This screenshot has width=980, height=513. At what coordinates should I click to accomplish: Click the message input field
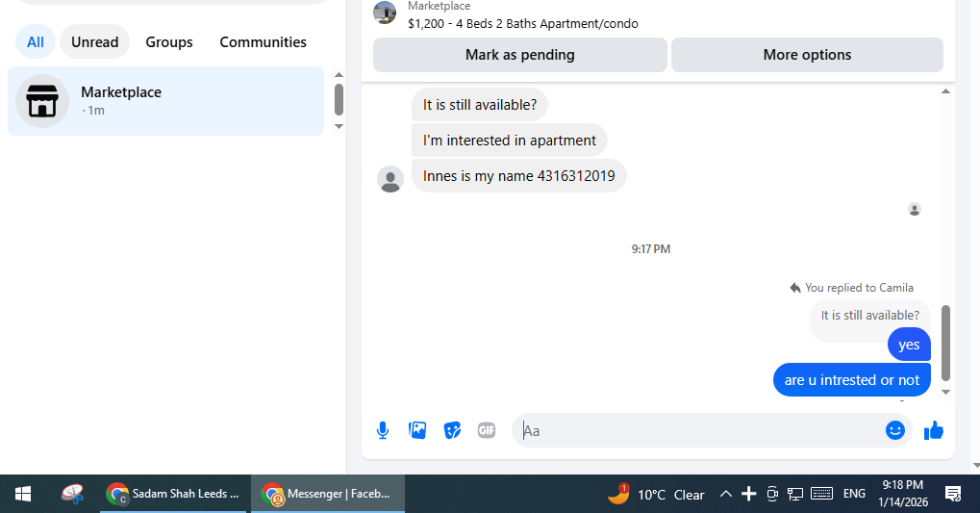click(x=700, y=430)
